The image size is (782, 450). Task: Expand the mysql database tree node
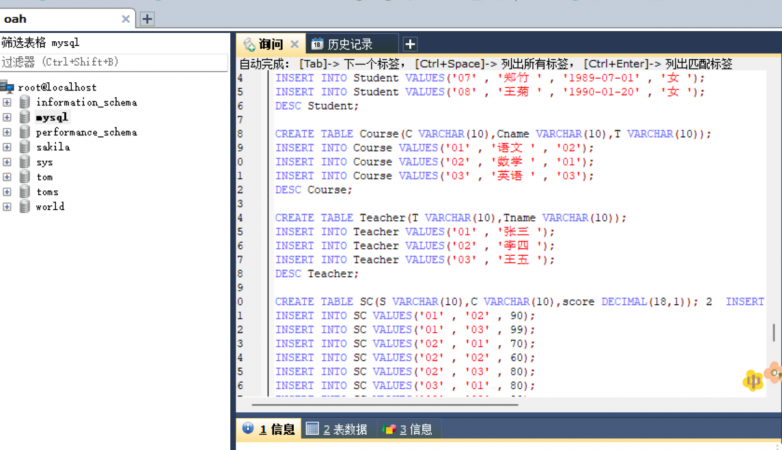(7, 117)
